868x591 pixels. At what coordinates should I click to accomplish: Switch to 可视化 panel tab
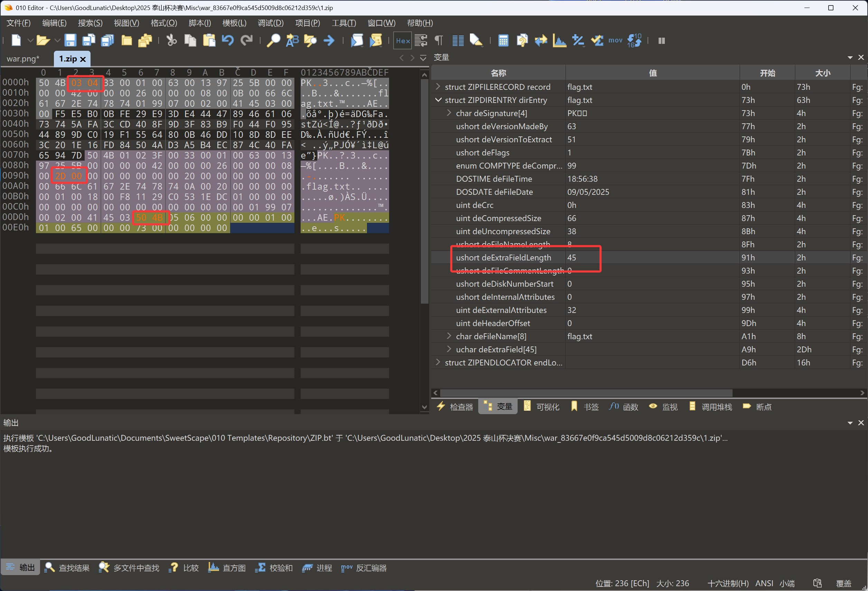tap(541, 407)
